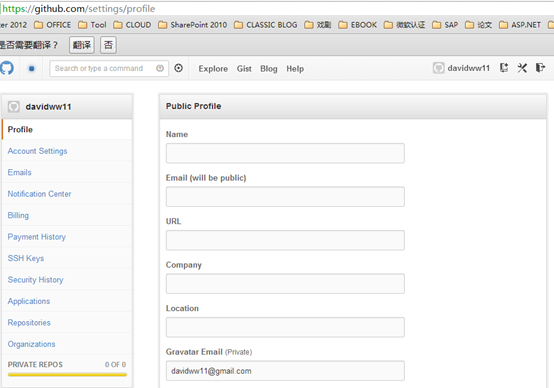Open the Help menu link

[x=295, y=69]
